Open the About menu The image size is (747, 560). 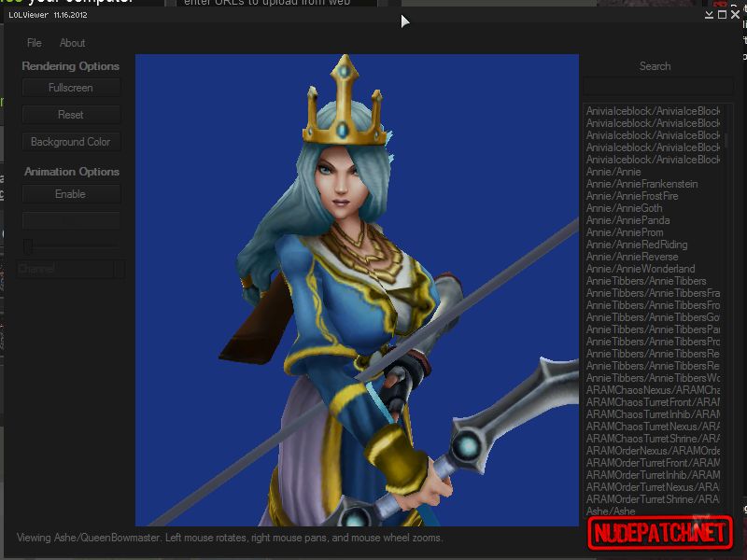click(x=72, y=43)
